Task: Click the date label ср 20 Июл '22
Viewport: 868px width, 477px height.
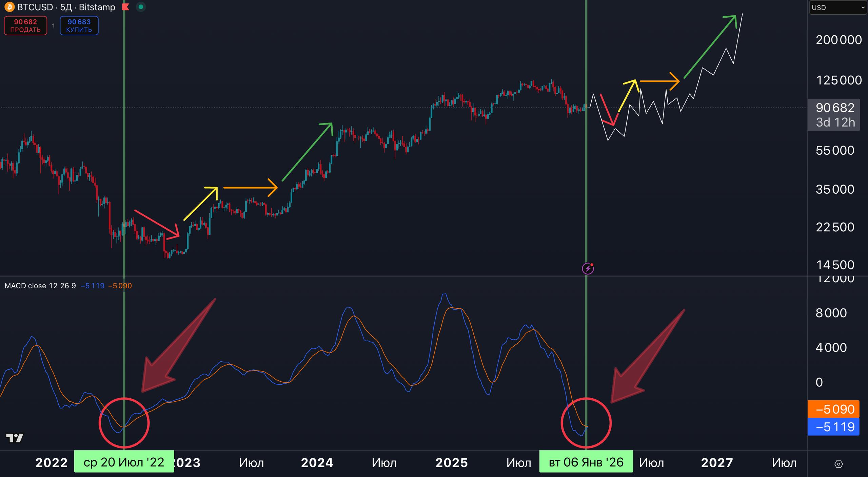Action: (x=124, y=462)
